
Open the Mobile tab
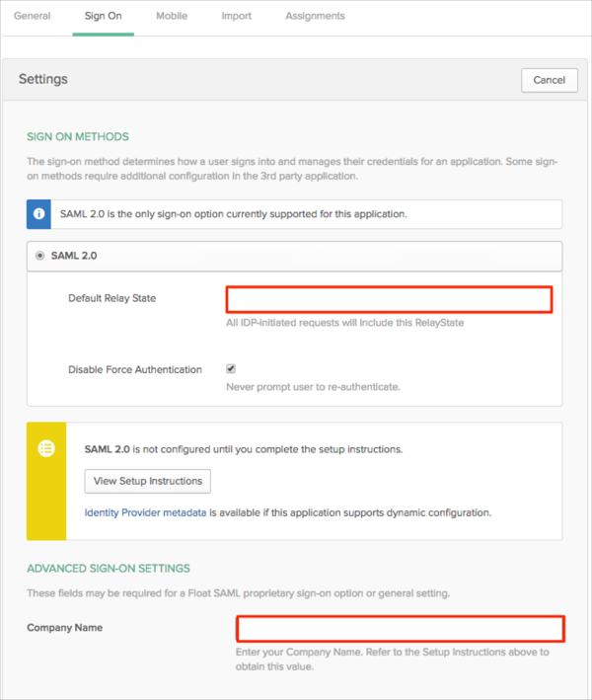(172, 16)
